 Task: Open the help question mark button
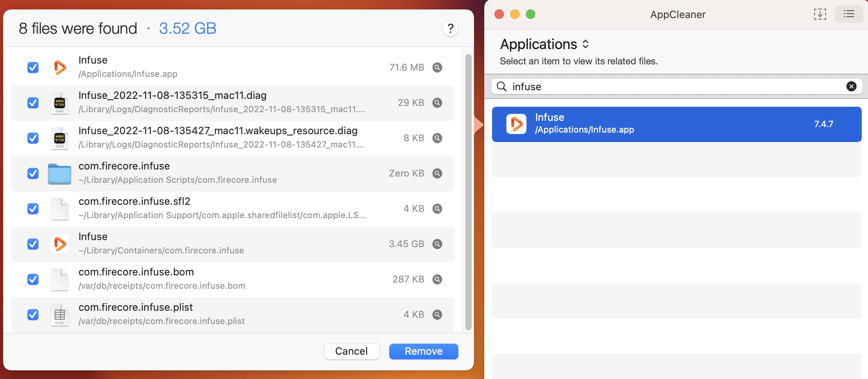pos(450,28)
